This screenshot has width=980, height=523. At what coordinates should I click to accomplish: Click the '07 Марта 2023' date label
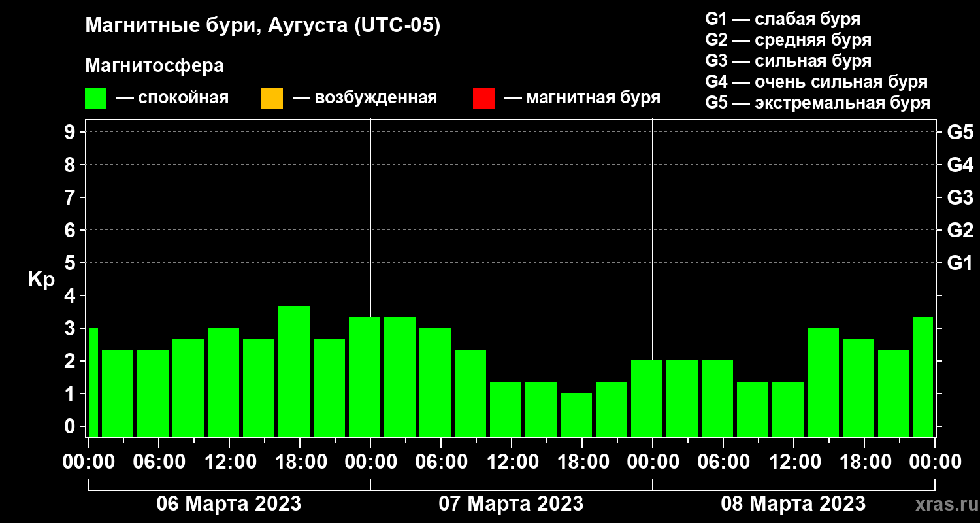(511, 504)
